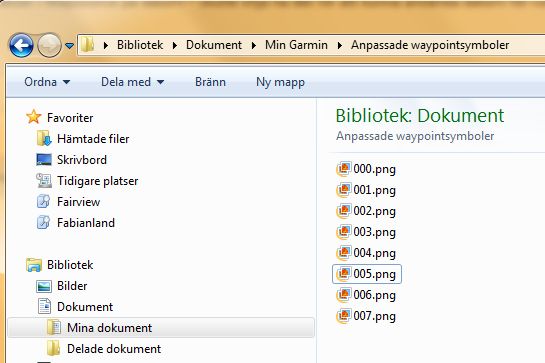Image resolution: width=545 pixels, height=363 pixels.
Task: Click the 006.png file icon
Action: (x=343, y=295)
